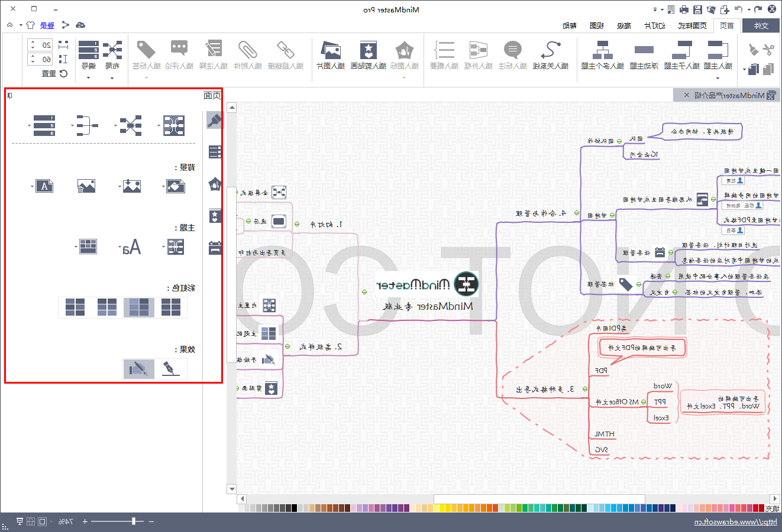
Task: Open the theme font Aa dropdown
Action: pos(130,247)
